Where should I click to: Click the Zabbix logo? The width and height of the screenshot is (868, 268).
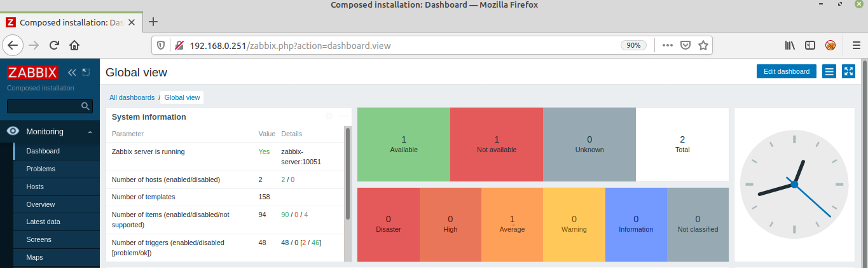click(x=32, y=72)
